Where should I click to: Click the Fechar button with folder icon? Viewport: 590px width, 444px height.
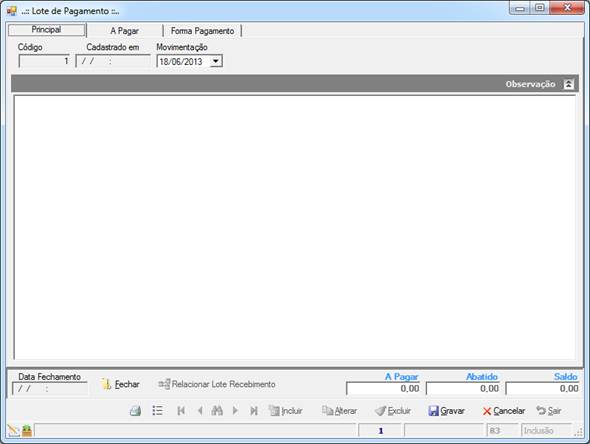(x=120, y=384)
